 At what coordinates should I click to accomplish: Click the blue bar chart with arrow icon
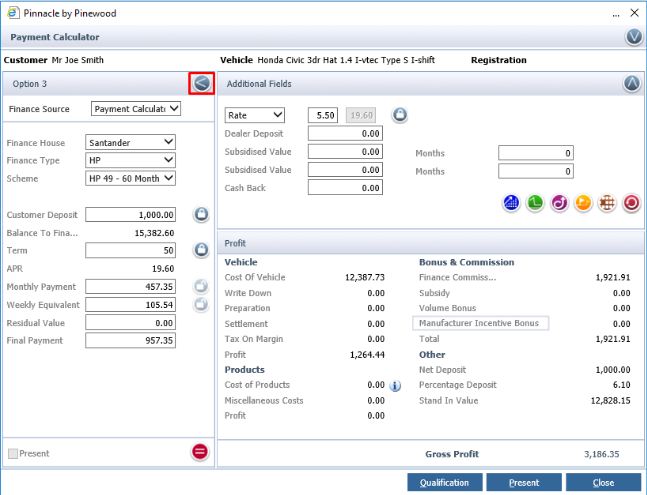[x=511, y=203]
